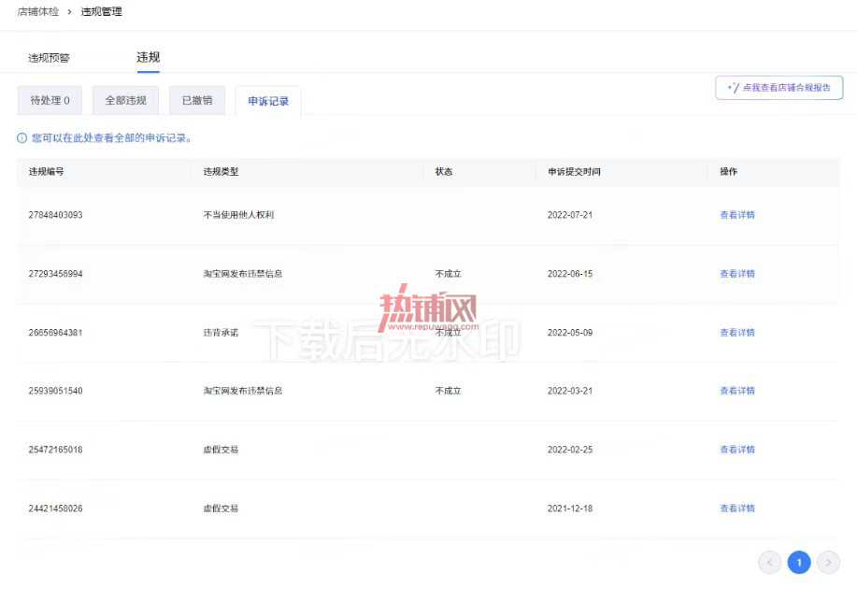This screenshot has height=616, width=857.
Task: Select the 违规 main tab
Action: click(148, 57)
